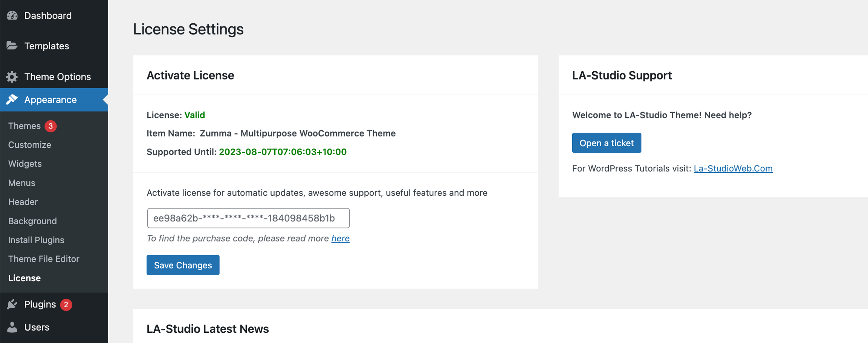
Task: Click the Templates folder icon
Action: point(12,46)
